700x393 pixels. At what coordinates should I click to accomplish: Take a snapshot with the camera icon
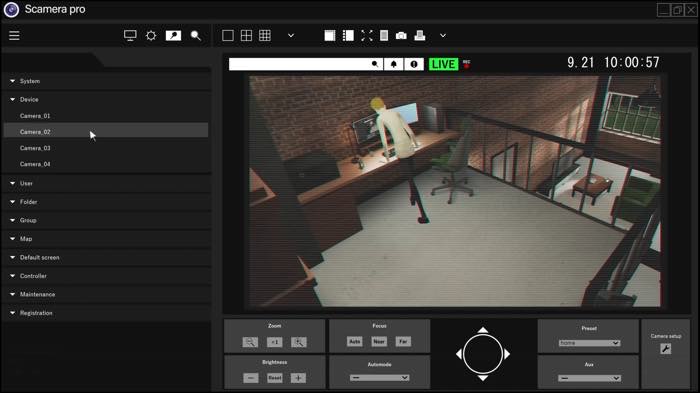click(x=401, y=35)
